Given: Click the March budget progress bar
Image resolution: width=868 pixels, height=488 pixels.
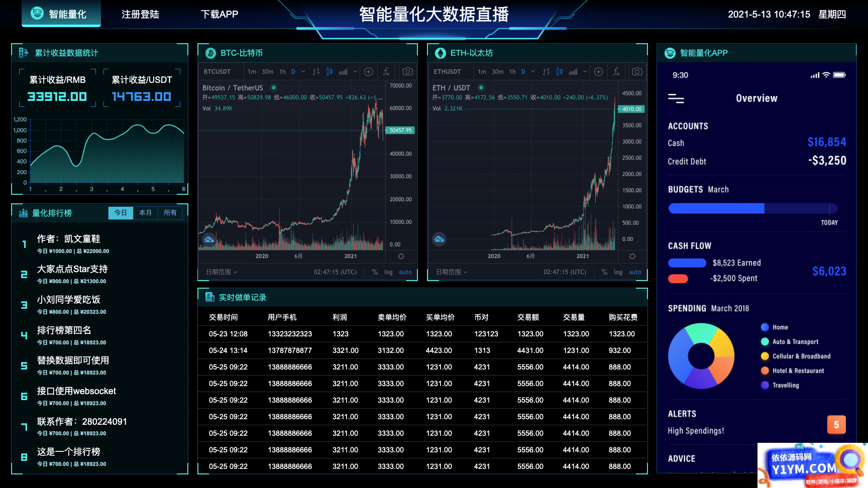Looking at the screenshot, I should [x=752, y=208].
